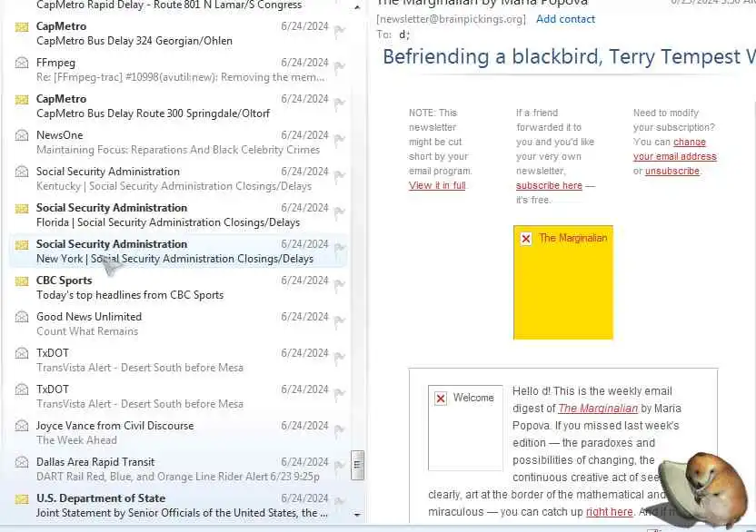Viewport: 756px width, 532px height.
Task: Click envelope icon beside Joyce Vance email
Action: click(x=22, y=426)
